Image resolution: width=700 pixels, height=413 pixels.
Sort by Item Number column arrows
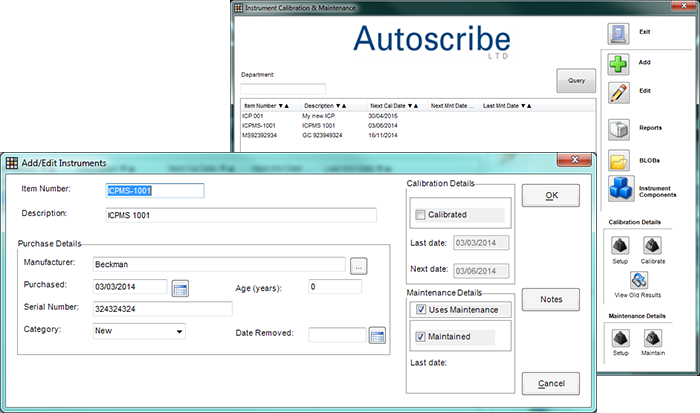point(283,106)
